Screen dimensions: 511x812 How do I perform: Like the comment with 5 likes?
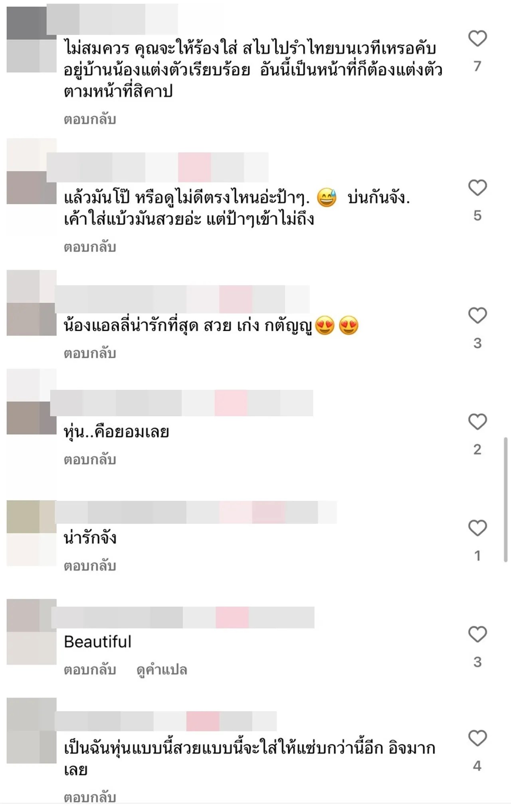pos(477,188)
